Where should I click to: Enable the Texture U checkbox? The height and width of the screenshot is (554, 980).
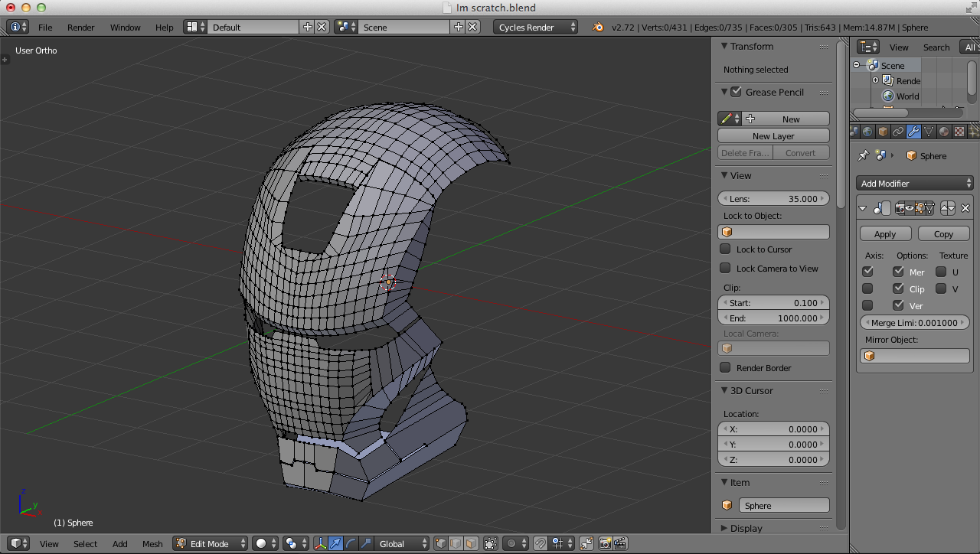[x=941, y=272]
